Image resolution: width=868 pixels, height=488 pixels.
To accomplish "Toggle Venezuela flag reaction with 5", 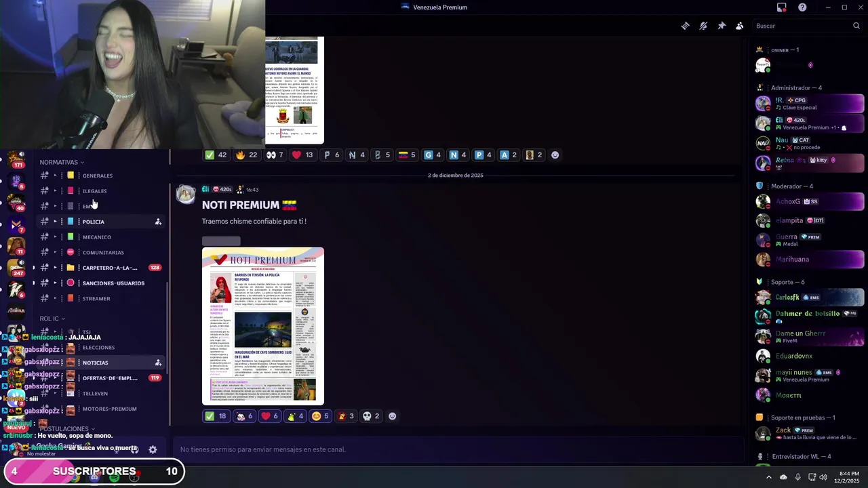I will click(407, 155).
